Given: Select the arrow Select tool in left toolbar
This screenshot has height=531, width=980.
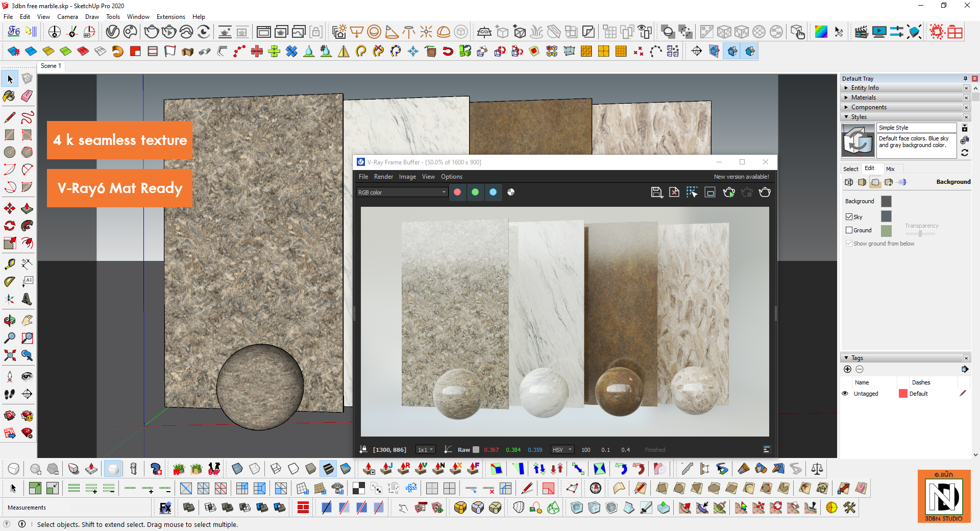Looking at the screenshot, I should click(10, 79).
